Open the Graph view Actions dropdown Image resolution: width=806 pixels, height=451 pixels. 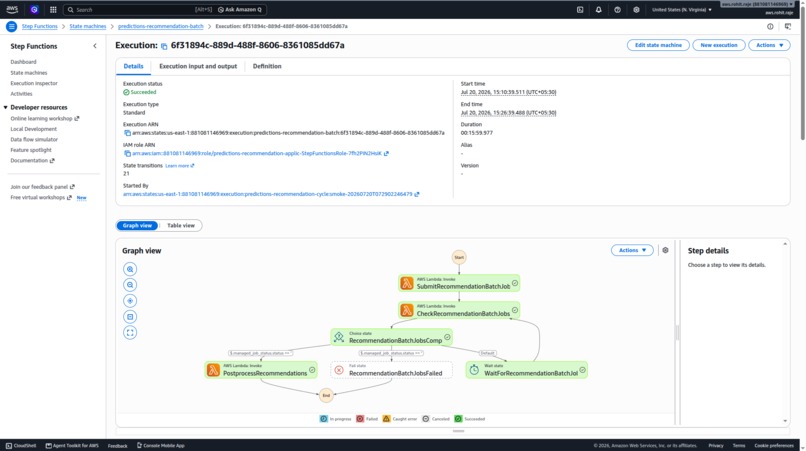pos(632,250)
